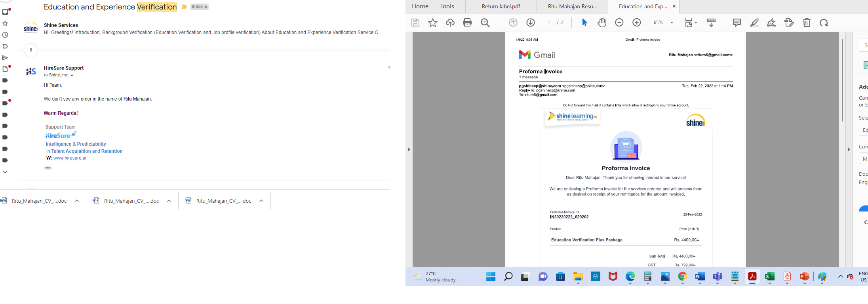868x304 pixels.
Task: Click the Print icon in PDF toolbar
Action: tap(467, 23)
